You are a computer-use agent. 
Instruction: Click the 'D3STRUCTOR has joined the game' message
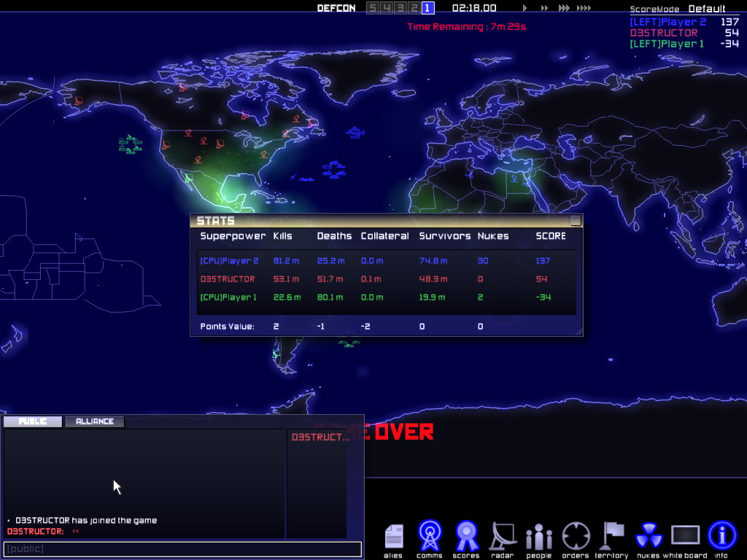point(86,521)
